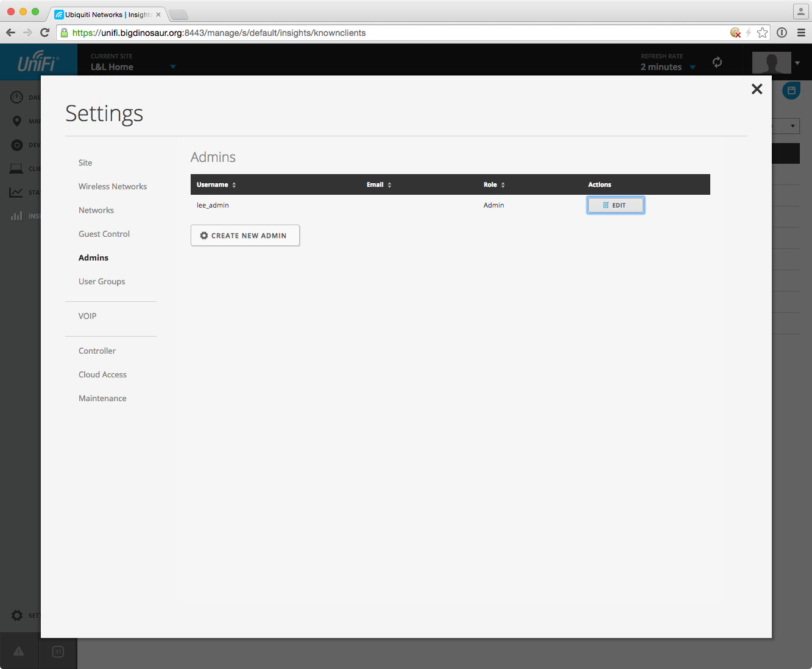Click the UniFi logo
812x669 pixels.
38,62
